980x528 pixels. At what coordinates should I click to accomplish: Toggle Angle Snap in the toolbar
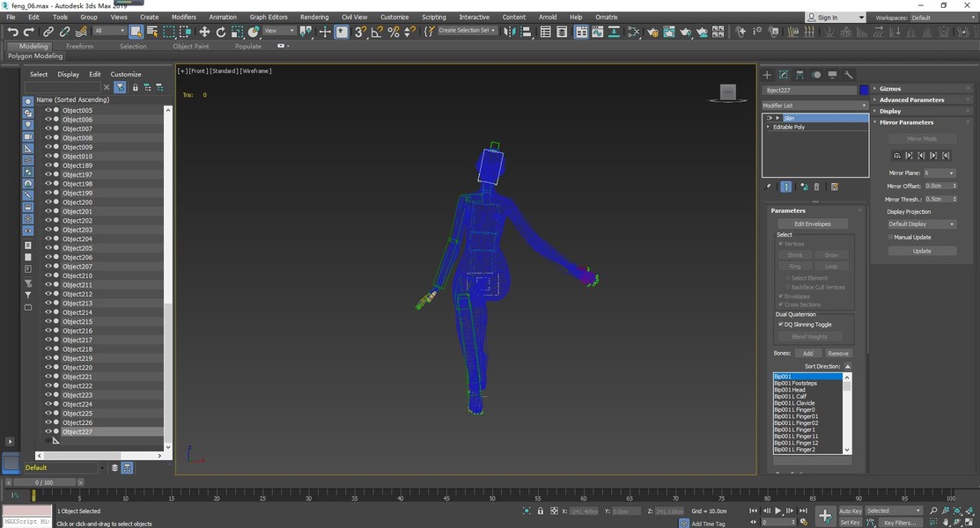click(x=377, y=32)
